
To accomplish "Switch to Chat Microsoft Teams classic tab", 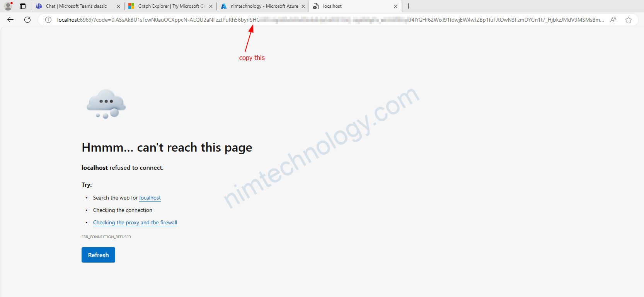I will [x=76, y=6].
